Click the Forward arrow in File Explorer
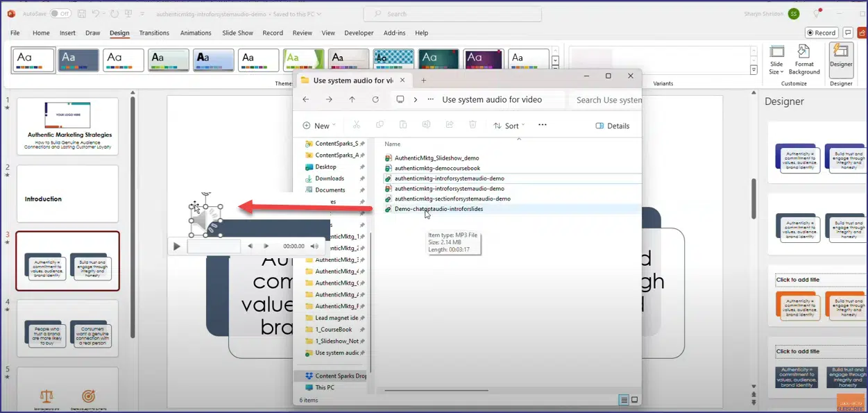 tap(329, 99)
